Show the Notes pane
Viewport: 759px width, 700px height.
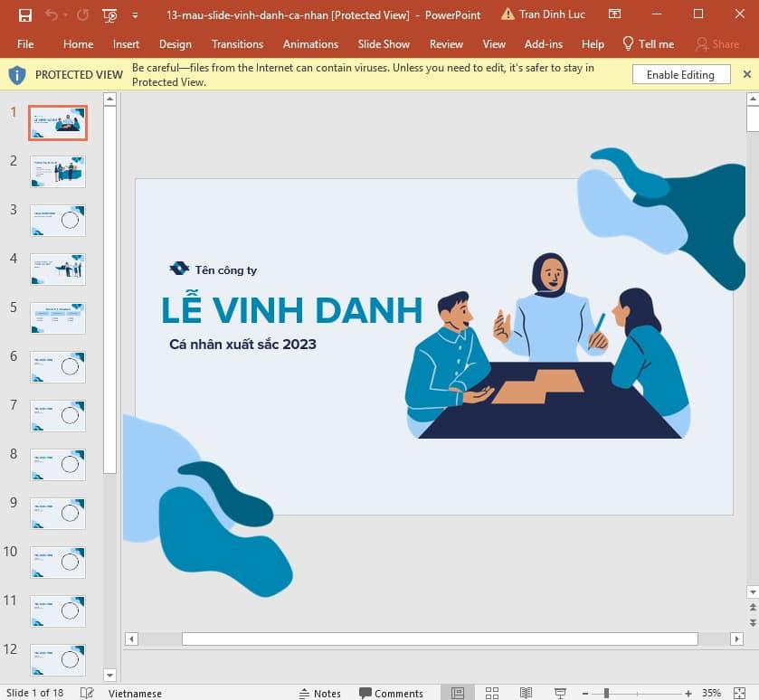coord(319,692)
